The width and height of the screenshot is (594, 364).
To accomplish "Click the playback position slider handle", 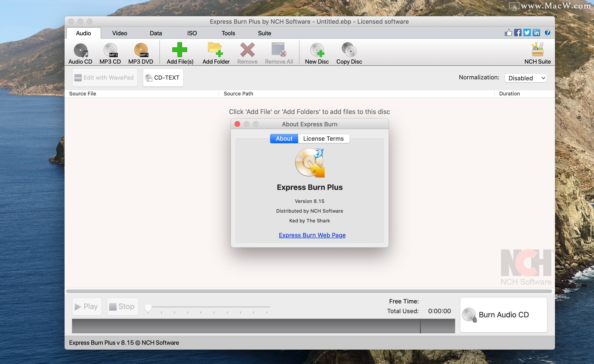I will pyautogui.click(x=148, y=308).
